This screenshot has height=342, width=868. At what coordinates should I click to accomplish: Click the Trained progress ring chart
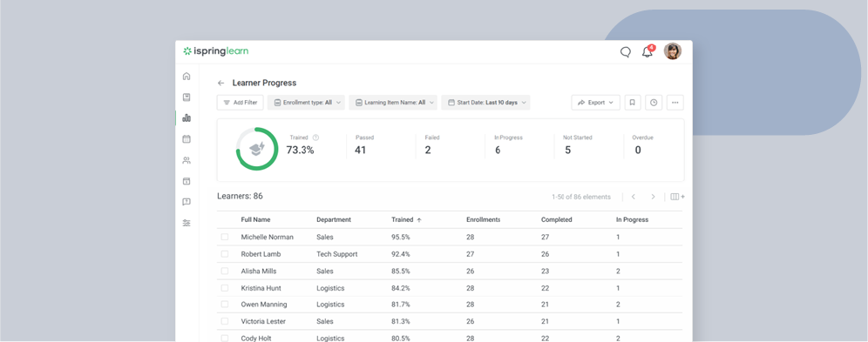(x=257, y=149)
